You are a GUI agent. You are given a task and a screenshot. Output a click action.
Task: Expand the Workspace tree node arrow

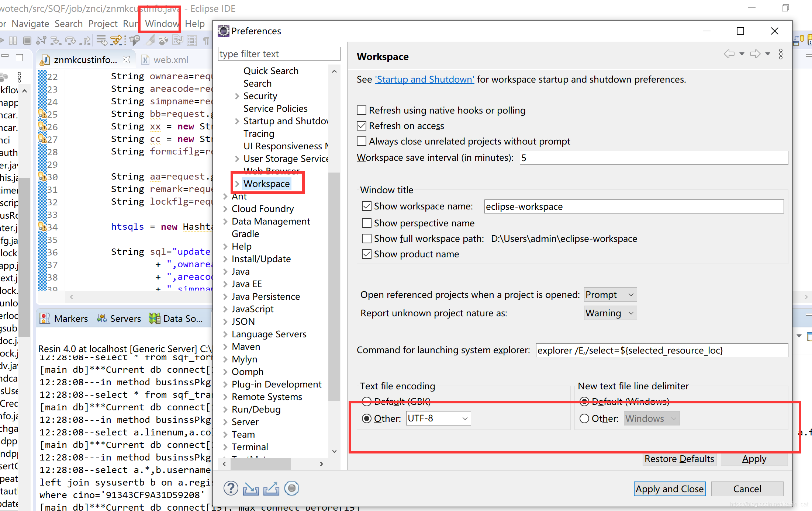(x=237, y=184)
